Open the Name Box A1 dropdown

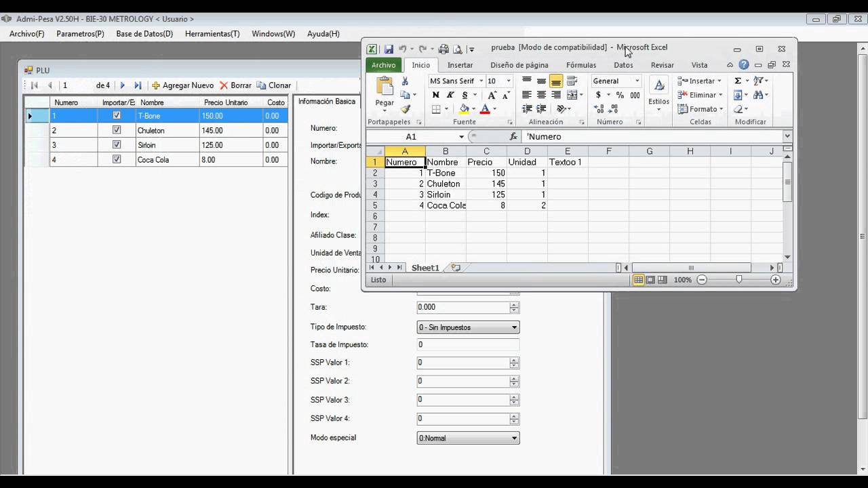click(x=461, y=136)
